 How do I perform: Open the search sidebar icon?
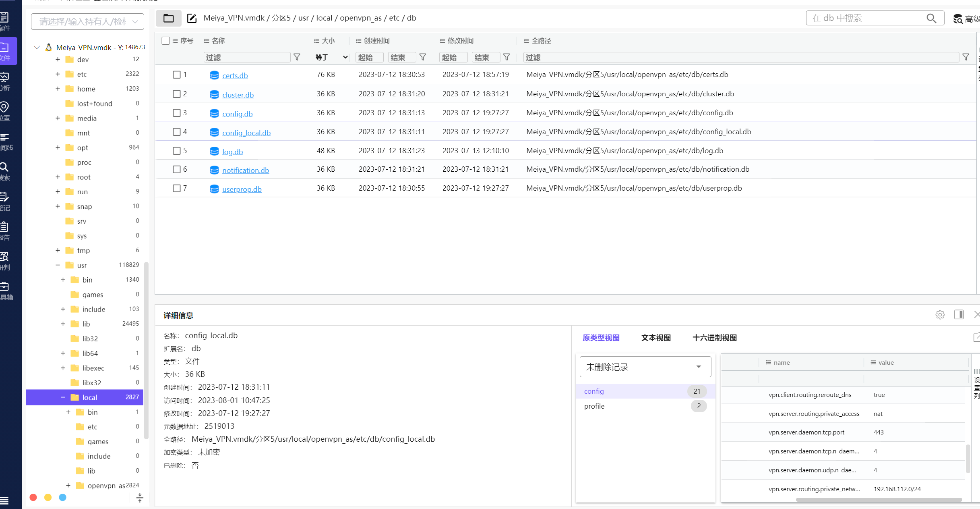[5, 167]
